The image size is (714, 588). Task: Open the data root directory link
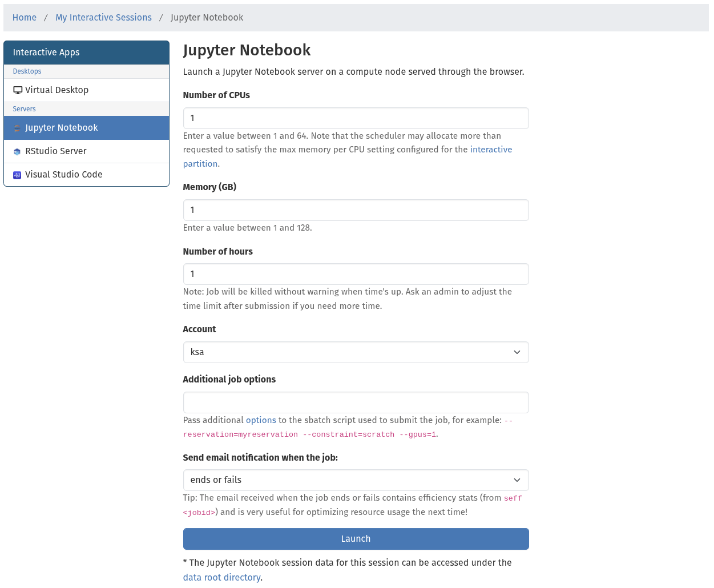coord(221,577)
